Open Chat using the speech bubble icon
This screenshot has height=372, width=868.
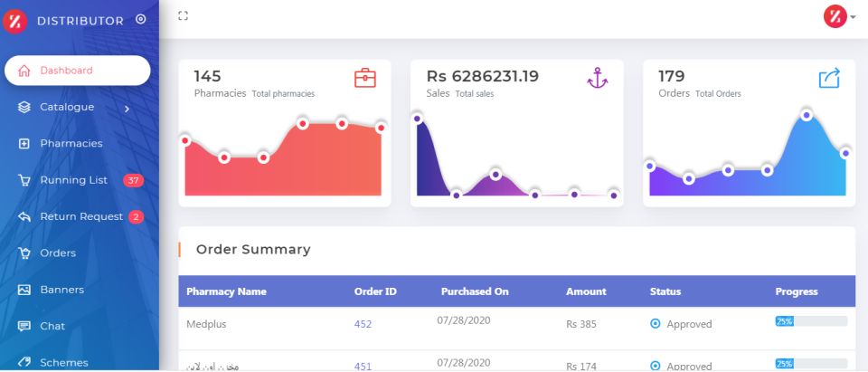click(24, 326)
